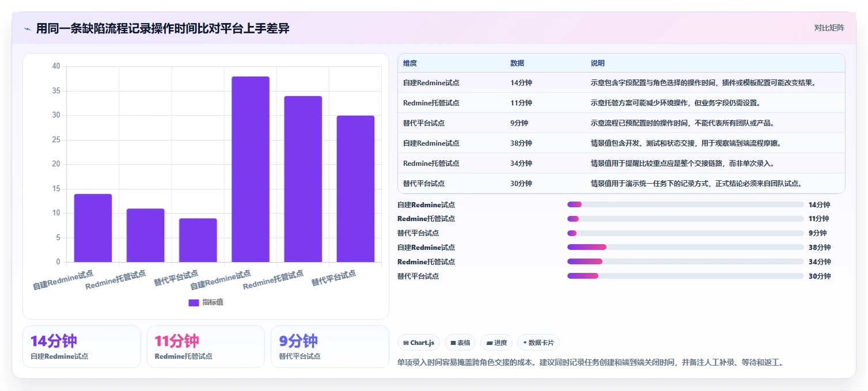Click the 11分钟 progress bar
Screen dimensions: 868x391
pos(685,219)
